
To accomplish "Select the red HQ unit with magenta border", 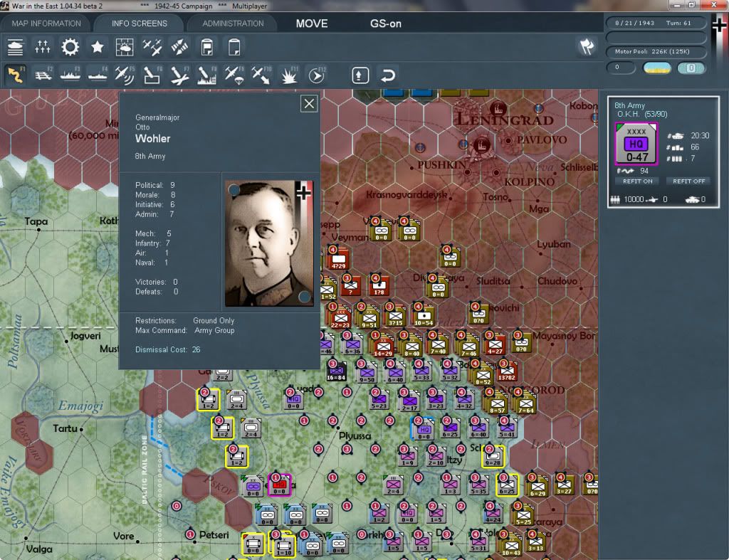I will point(279,485).
